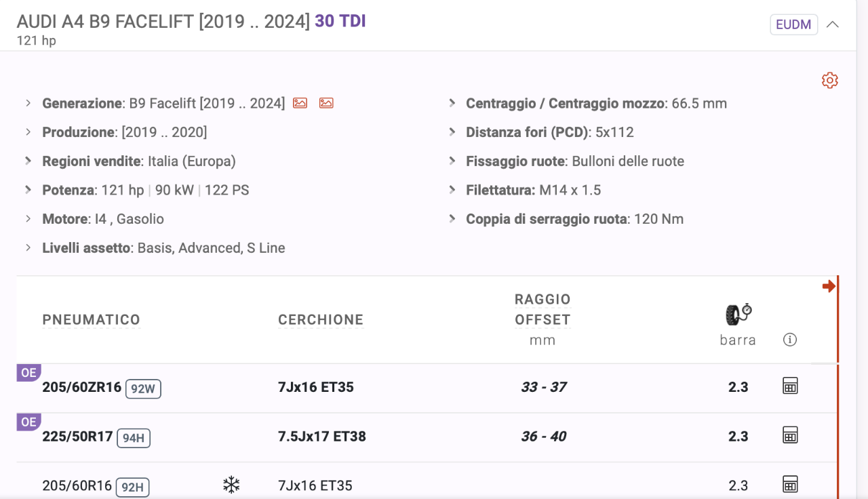The height and width of the screenshot is (499, 868).
Task: Click the snowflake winter tire icon
Action: 232,485
